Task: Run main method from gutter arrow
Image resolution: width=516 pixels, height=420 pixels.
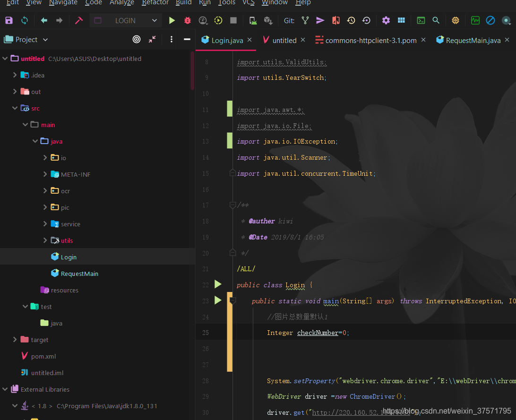Action: click(218, 300)
